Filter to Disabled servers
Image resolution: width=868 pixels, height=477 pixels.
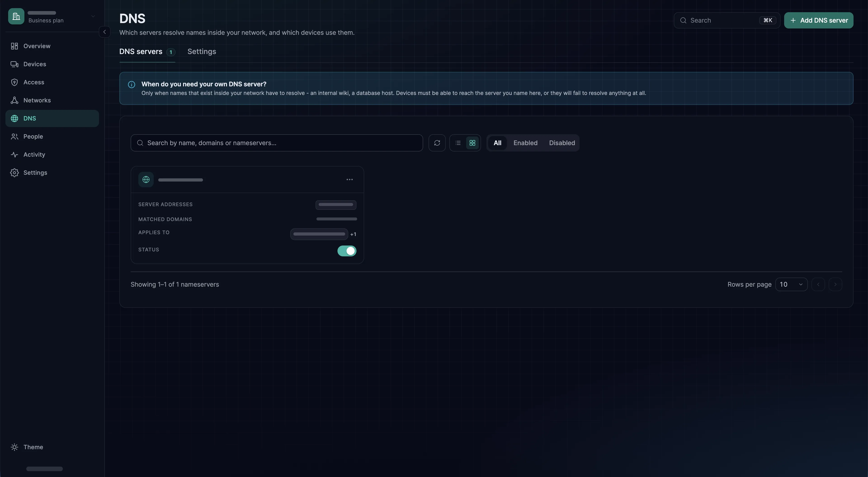(562, 143)
